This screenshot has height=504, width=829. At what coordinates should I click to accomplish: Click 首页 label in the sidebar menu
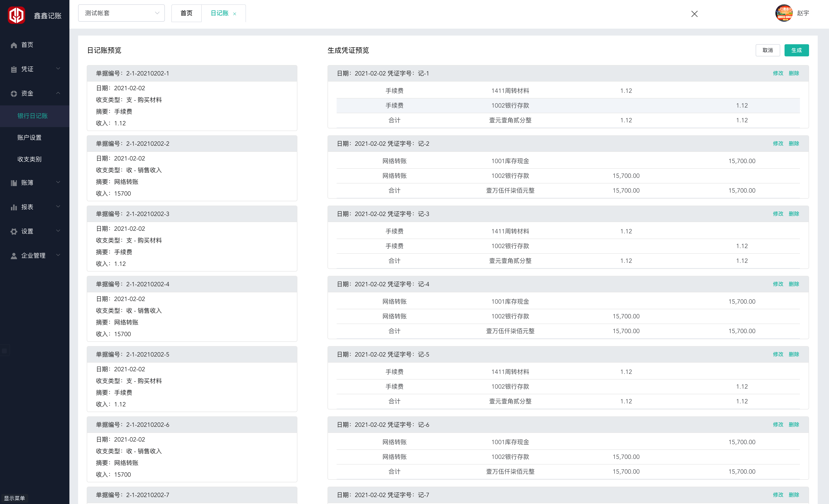tap(27, 45)
